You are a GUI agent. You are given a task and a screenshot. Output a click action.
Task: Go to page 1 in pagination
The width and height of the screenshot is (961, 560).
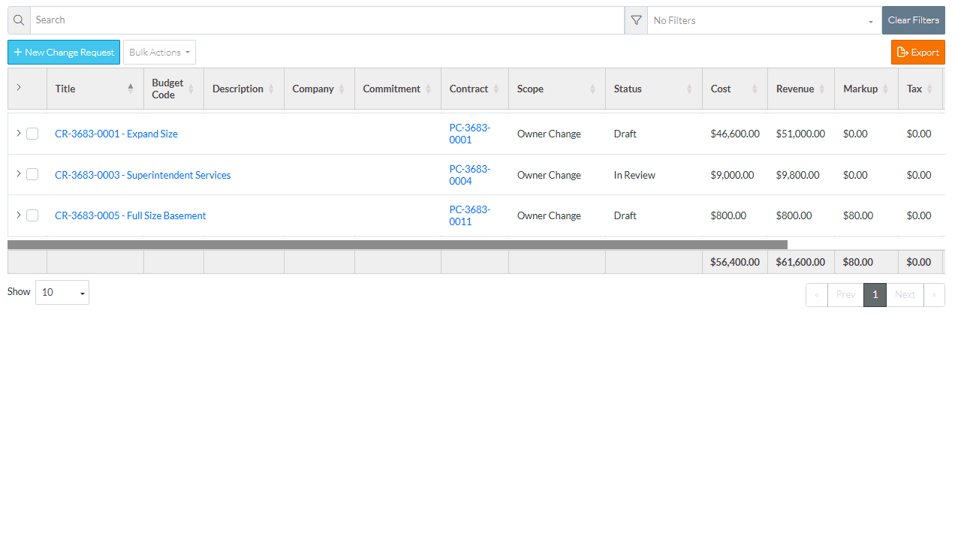(x=875, y=295)
